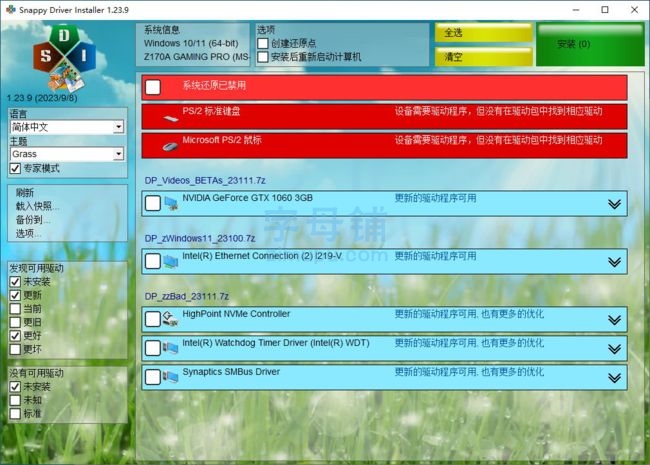The image size is (650, 465).
Task: Select the Intel Watchdog Timer Driver checkbox
Action: point(153,348)
